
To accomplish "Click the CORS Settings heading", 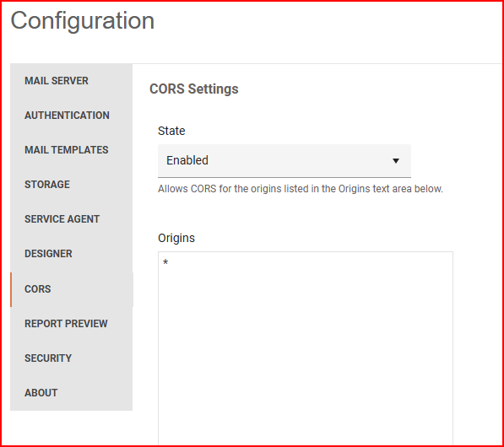I will pos(194,89).
